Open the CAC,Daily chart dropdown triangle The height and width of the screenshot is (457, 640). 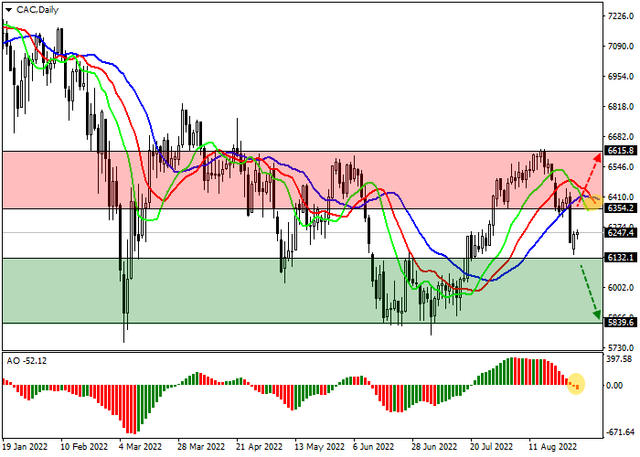9,10
